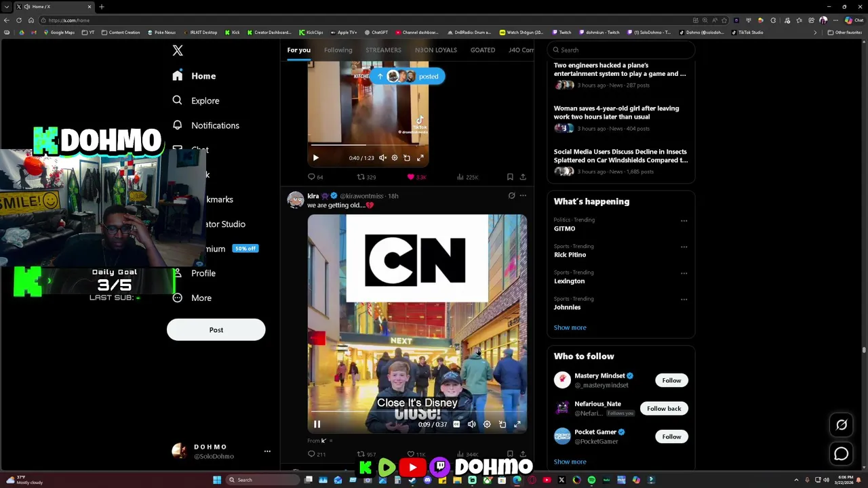
Task: Reply to kira's post with 211 replies
Action: [317, 454]
